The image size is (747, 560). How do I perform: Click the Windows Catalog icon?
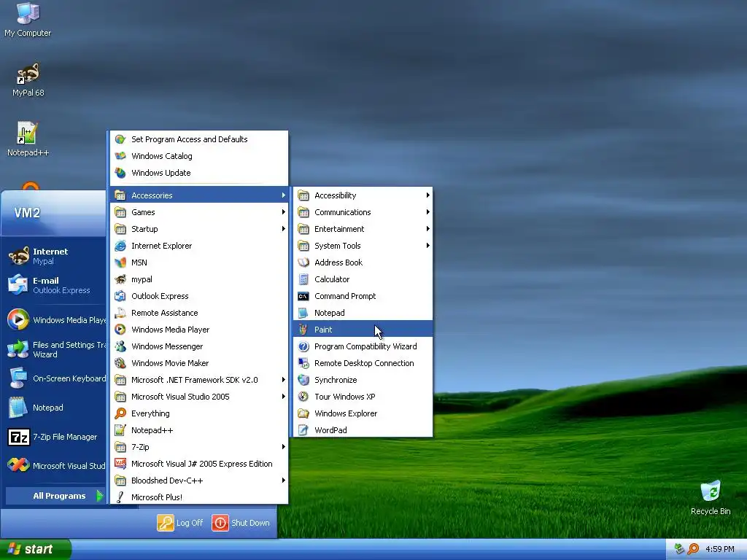120,156
